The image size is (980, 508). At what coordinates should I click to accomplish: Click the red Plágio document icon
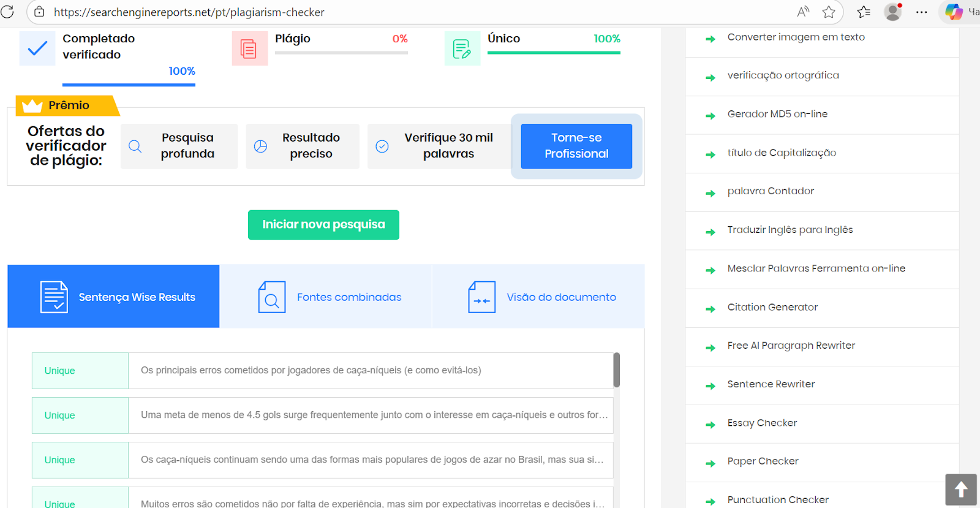(249, 48)
